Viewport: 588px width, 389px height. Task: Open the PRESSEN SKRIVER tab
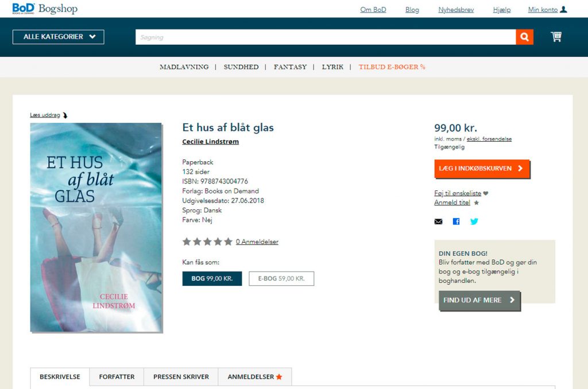click(x=181, y=376)
